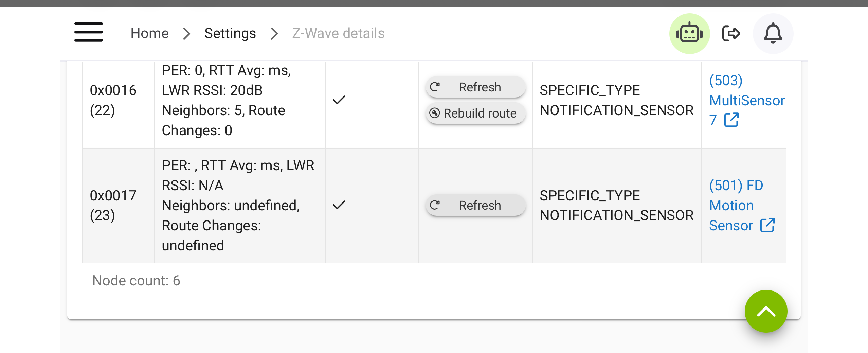Click refresh icon in node 0x0016 row
This screenshot has width=868, height=353.
coord(435,87)
